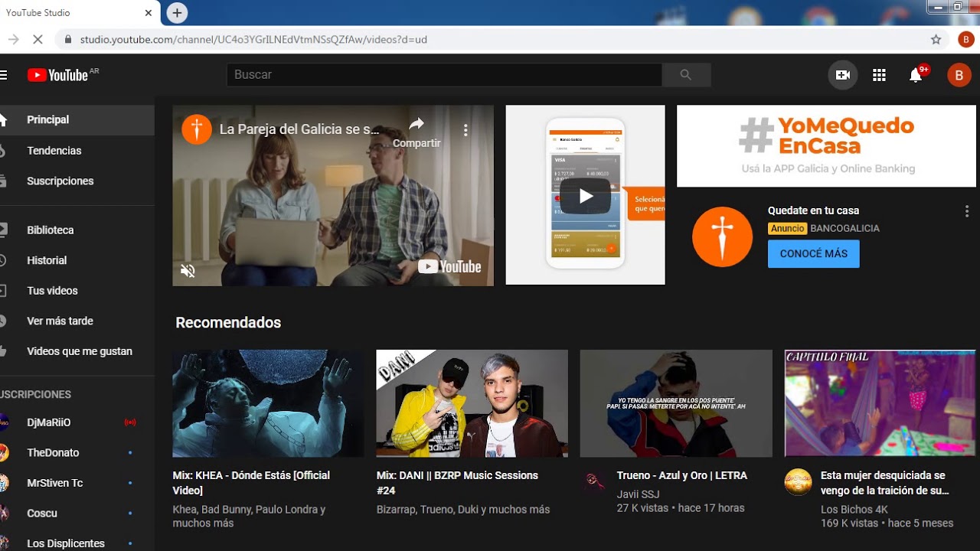Screen dimensions: 980x551
Task: Click the search magnifier button
Action: 686,75
